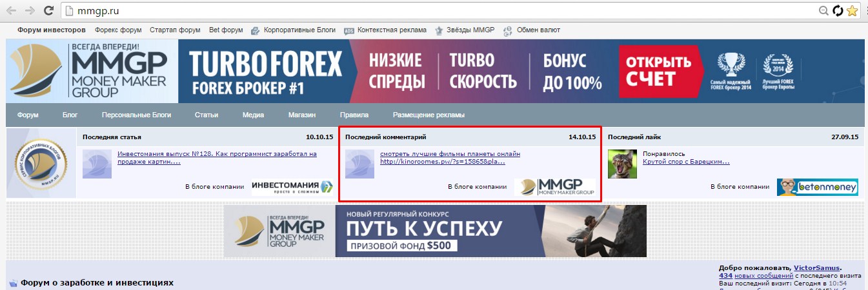Screen dimensions: 868x290
Task: Click the MMGP Money Maker Group header logo
Action: (92, 71)
